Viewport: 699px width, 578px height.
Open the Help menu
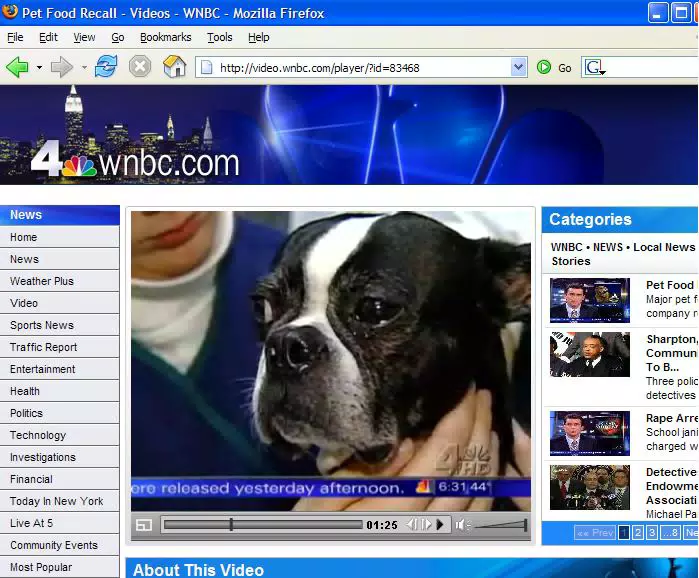tap(259, 37)
